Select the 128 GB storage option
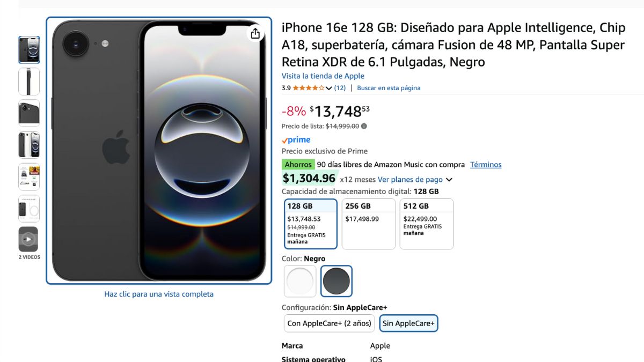Image resolution: width=644 pixels, height=362 pixels. click(311, 224)
